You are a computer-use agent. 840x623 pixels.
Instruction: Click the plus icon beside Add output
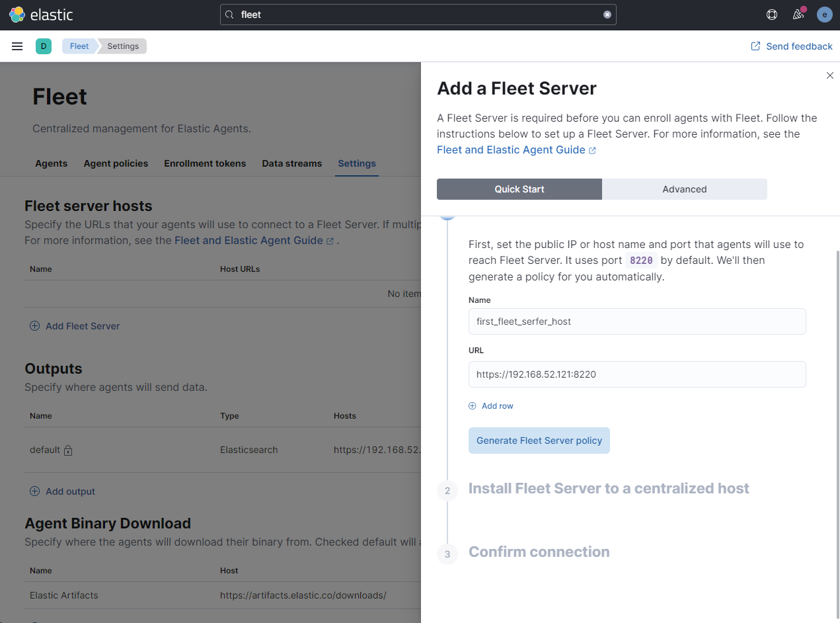pos(34,491)
